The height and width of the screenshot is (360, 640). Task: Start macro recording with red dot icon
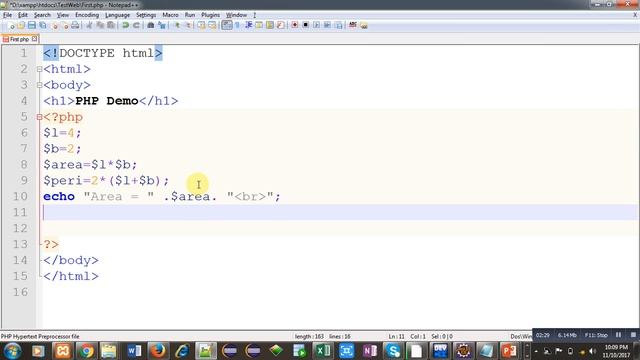click(294, 25)
